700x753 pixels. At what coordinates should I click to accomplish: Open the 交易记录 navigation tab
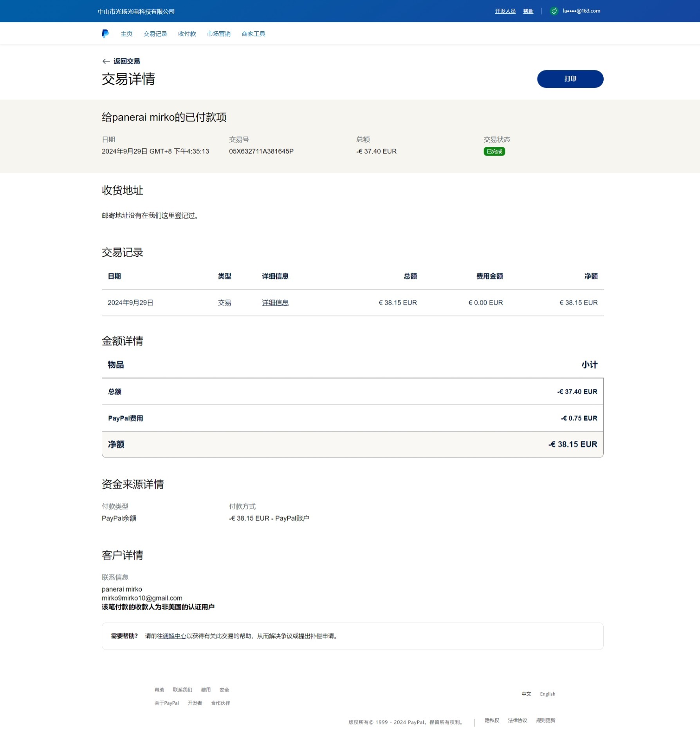tap(155, 34)
